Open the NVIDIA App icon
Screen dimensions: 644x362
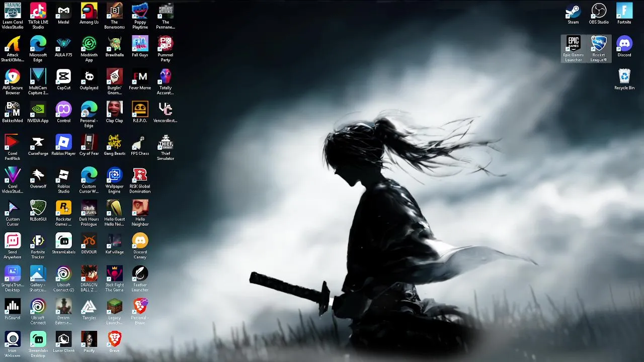coord(38,109)
